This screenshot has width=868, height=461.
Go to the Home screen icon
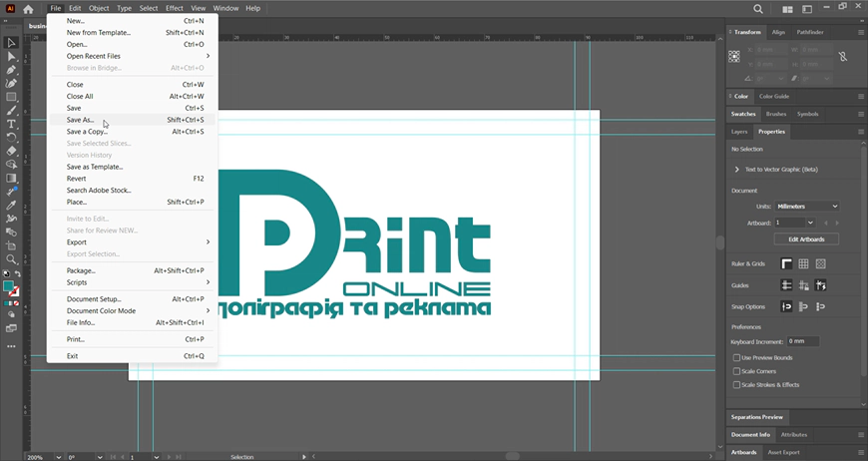pyautogui.click(x=28, y=9)
